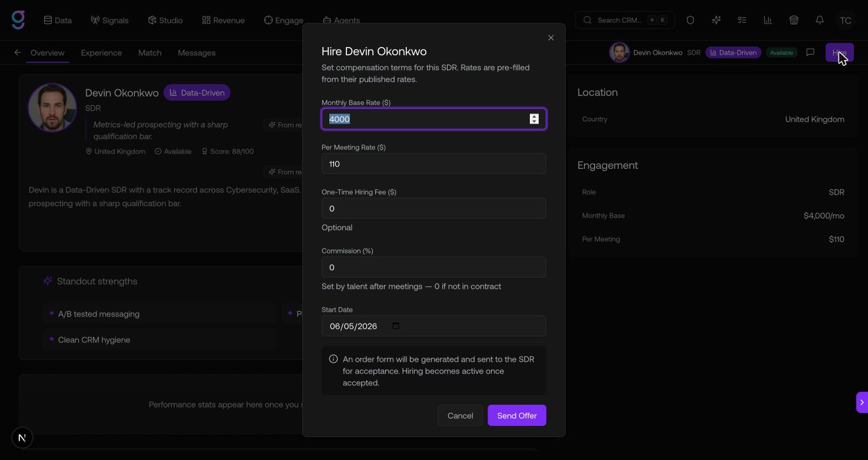868x460 pixels.
Task: Click the Available status badge in the header
Action: [782, 52]
